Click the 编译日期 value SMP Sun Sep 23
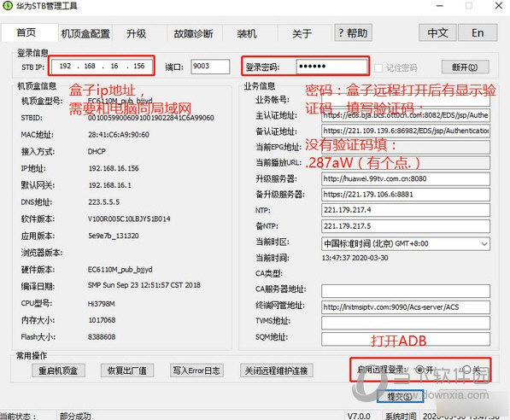510x420 pixels. 144,285
